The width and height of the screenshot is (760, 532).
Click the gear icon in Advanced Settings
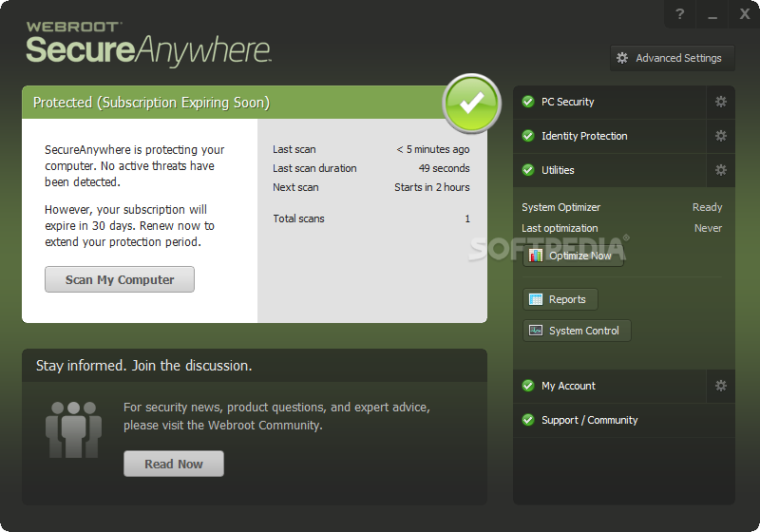(x=622, y=58)
